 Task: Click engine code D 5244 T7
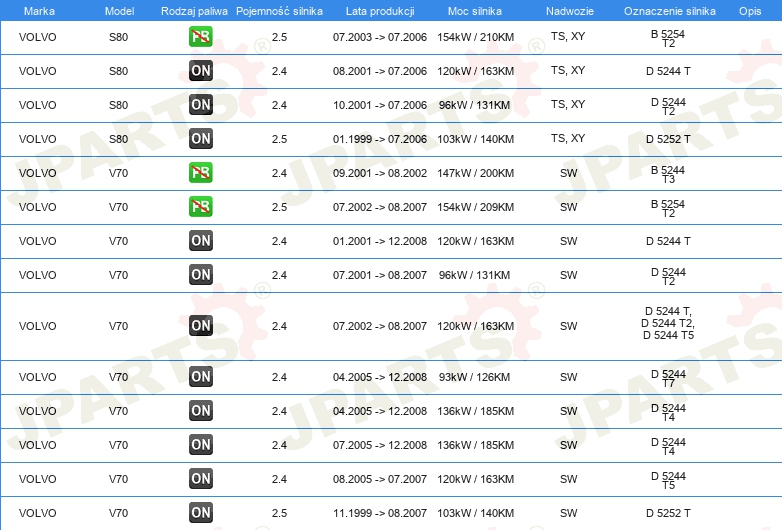point(668,378)
